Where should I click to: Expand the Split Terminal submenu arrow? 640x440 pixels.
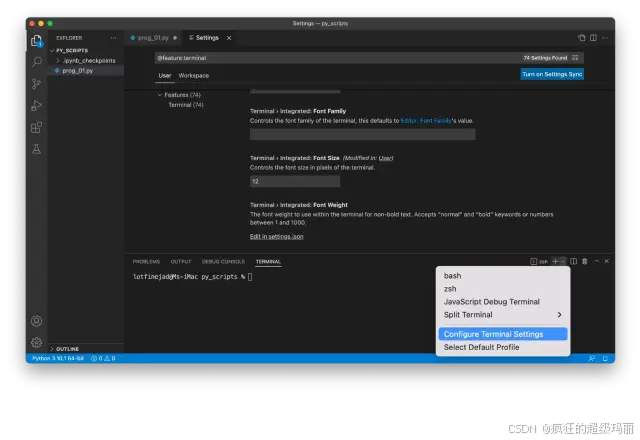(x=559, y=315)
